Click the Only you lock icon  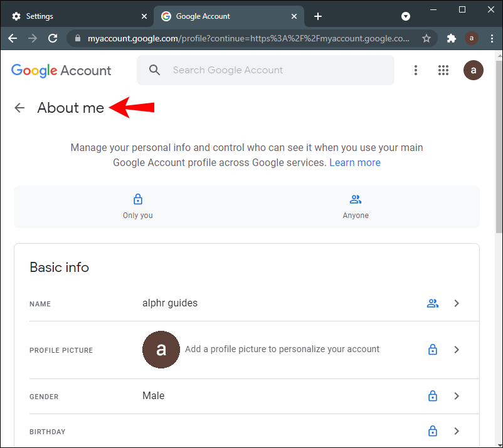(137, 199)
